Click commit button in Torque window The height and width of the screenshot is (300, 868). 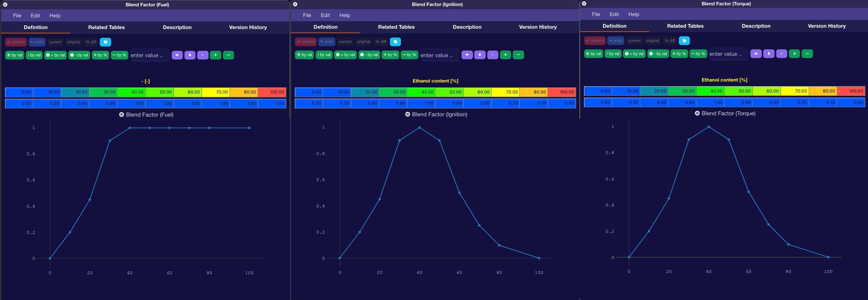coord(595,41)
